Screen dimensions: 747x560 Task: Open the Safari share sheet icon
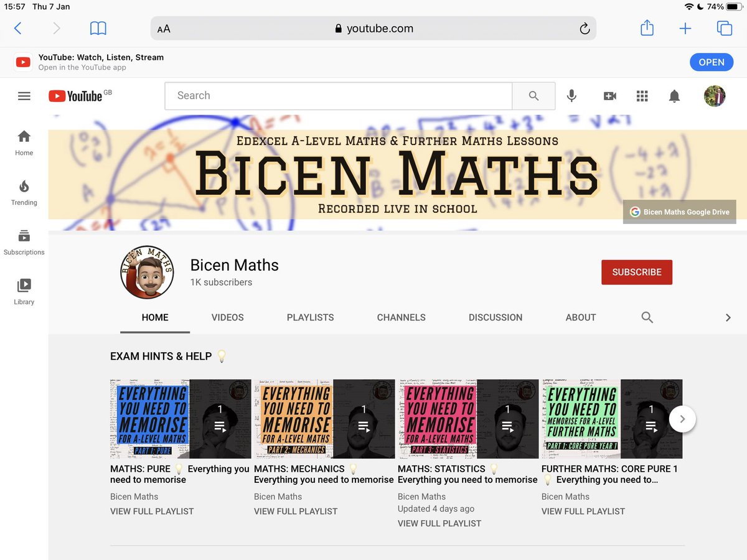click(647, 27)
